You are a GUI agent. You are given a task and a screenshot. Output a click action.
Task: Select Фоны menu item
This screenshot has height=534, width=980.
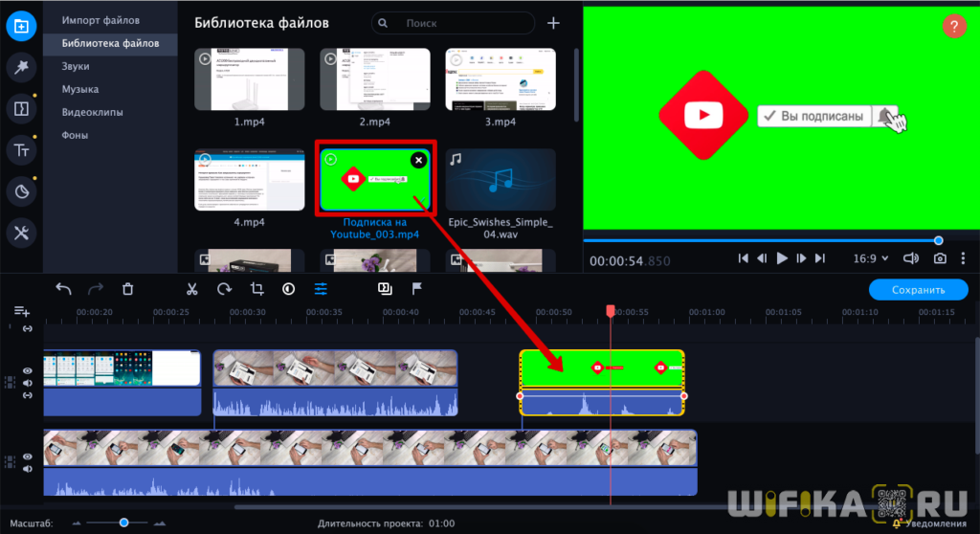coord(75,135)
